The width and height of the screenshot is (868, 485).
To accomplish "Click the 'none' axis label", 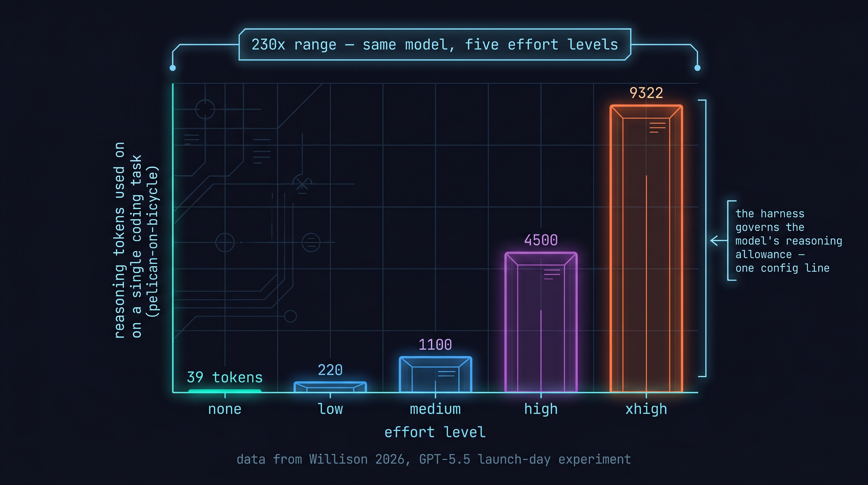I will tap(225, 409).
